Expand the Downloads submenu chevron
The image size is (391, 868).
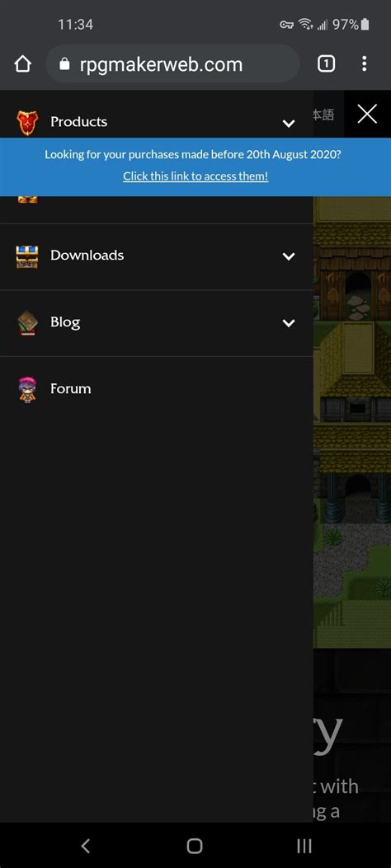click(x=289, y=256)
